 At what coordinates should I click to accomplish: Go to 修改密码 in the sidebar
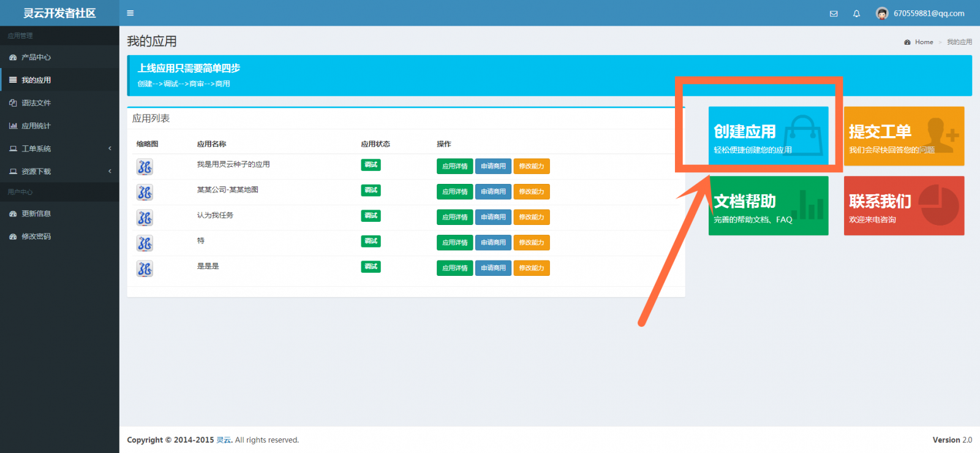(x=36, y=237)
